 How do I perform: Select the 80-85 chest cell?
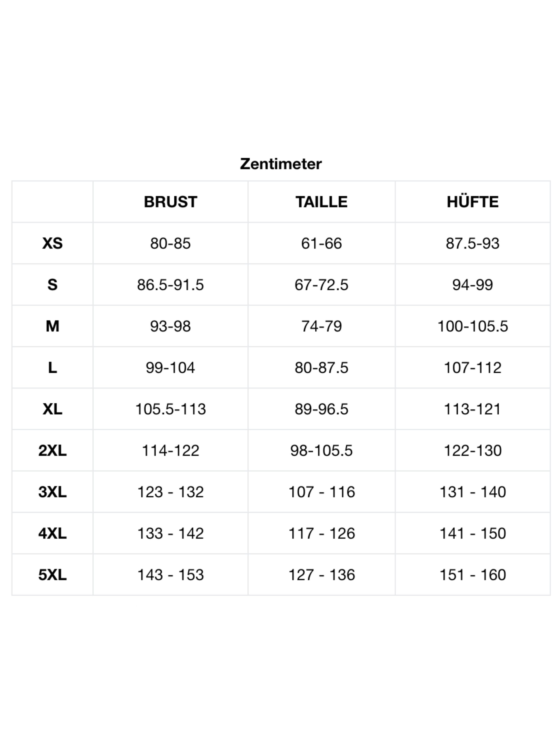(170, 243)
